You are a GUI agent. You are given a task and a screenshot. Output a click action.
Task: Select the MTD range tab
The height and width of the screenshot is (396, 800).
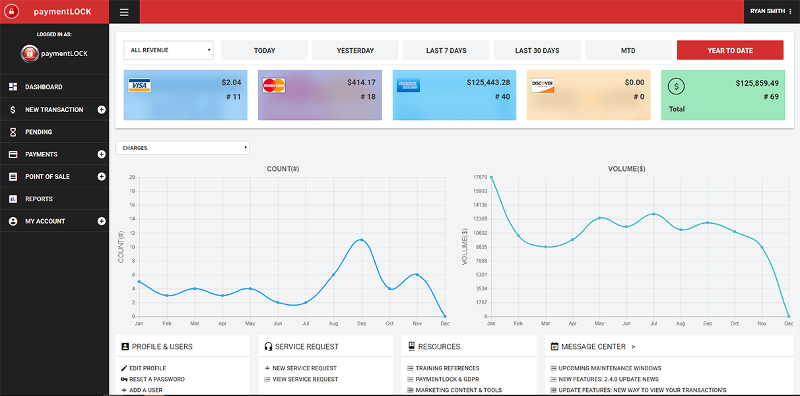coord(628,51)
